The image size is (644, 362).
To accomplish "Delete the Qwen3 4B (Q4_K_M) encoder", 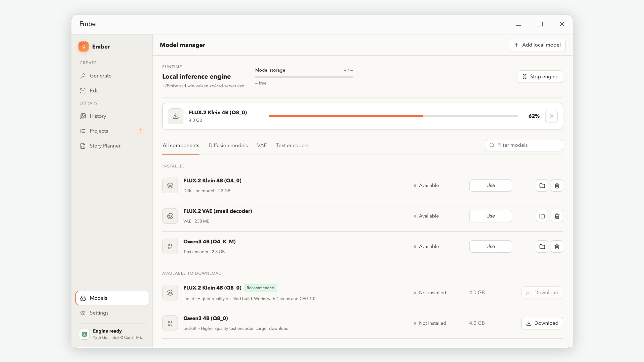I will (x=557, y=247).
